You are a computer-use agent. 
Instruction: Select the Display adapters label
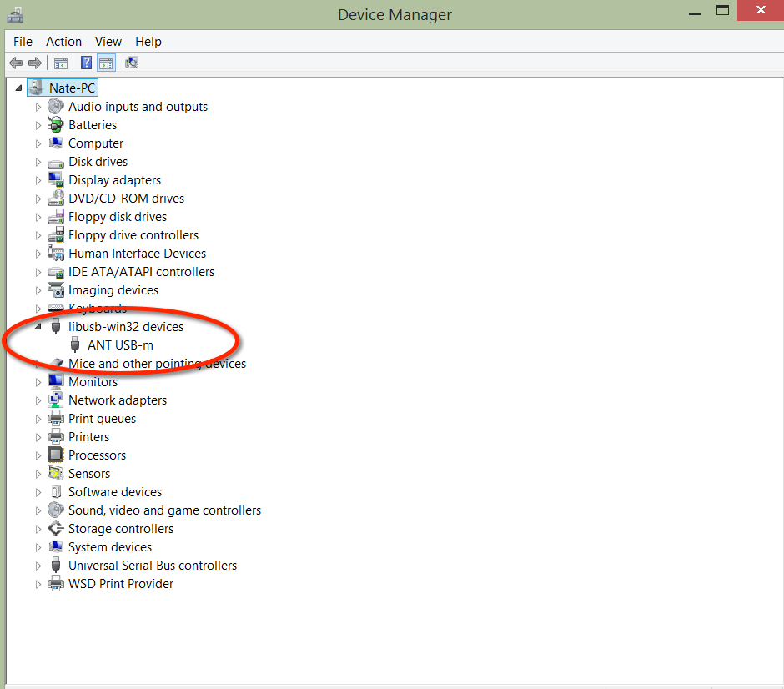[x=114, y=180]
